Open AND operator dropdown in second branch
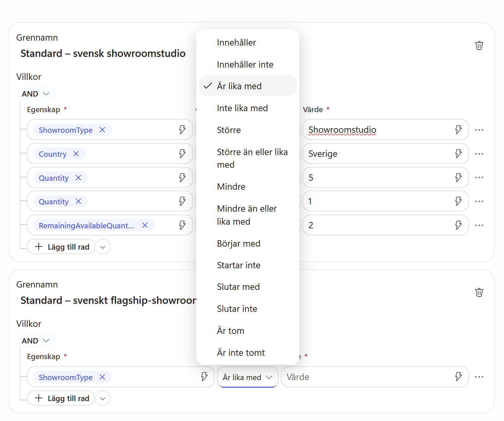Screen dimensions: 504x421 point(36,341)
